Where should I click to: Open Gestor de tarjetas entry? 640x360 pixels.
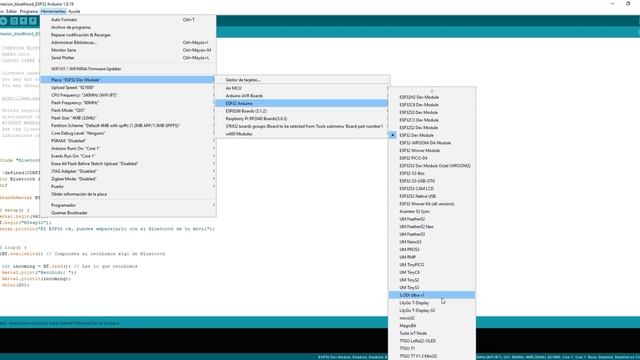[302, 80]
